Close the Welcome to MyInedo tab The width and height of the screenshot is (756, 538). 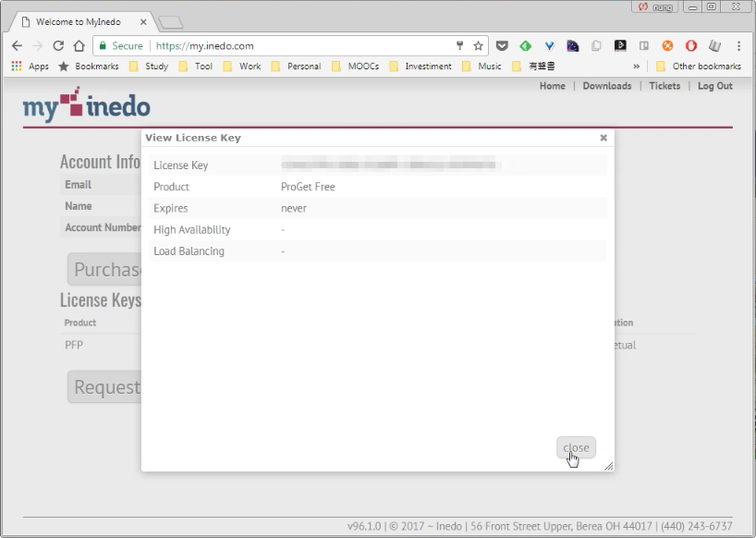[143, 21]
